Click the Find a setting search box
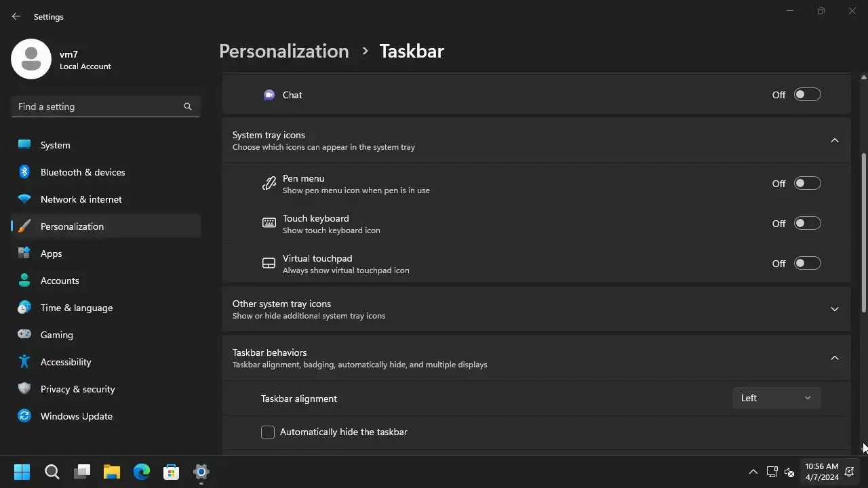 [98, 106]
